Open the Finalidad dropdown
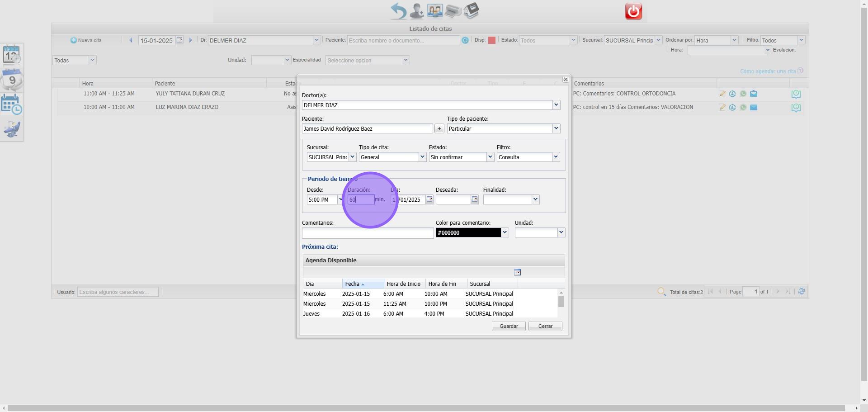 (535, 199)
